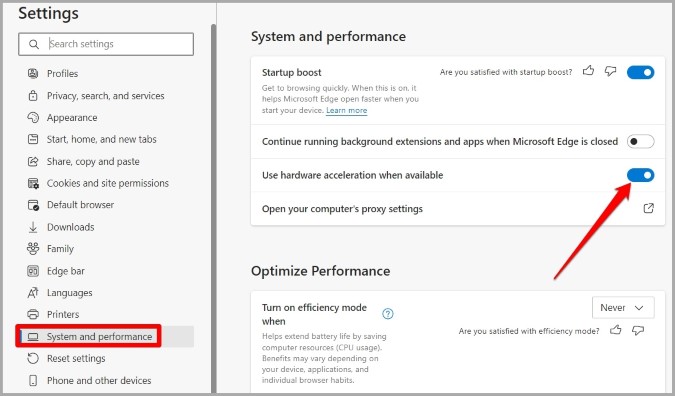
Task: Give thumbs up for startup boost
Action: (x=588, y=71)
